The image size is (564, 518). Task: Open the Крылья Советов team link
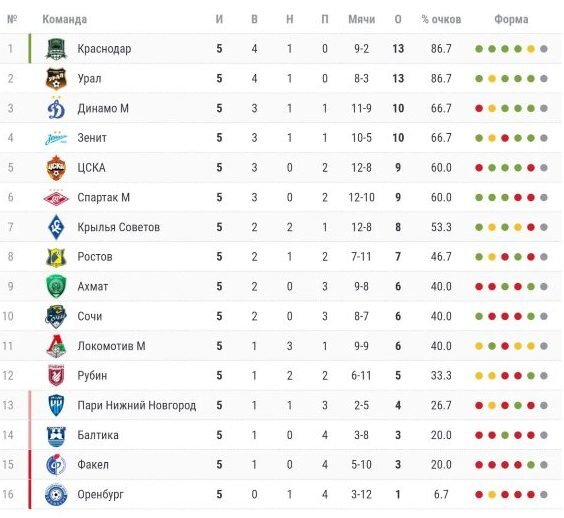pyautogui.click(x=119, y=227)
